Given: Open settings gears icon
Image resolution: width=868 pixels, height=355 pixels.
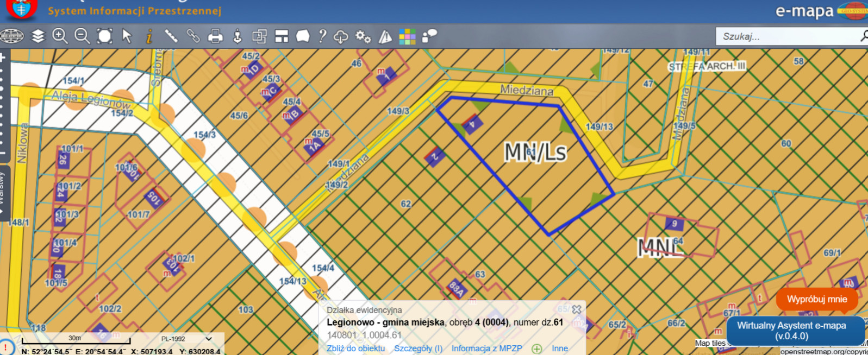Looking at the screenshot, I should tap(363, 36).
